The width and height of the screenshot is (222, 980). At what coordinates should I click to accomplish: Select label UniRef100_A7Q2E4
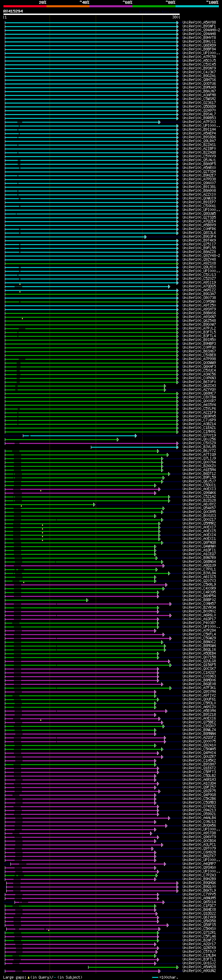click(199, 221)
